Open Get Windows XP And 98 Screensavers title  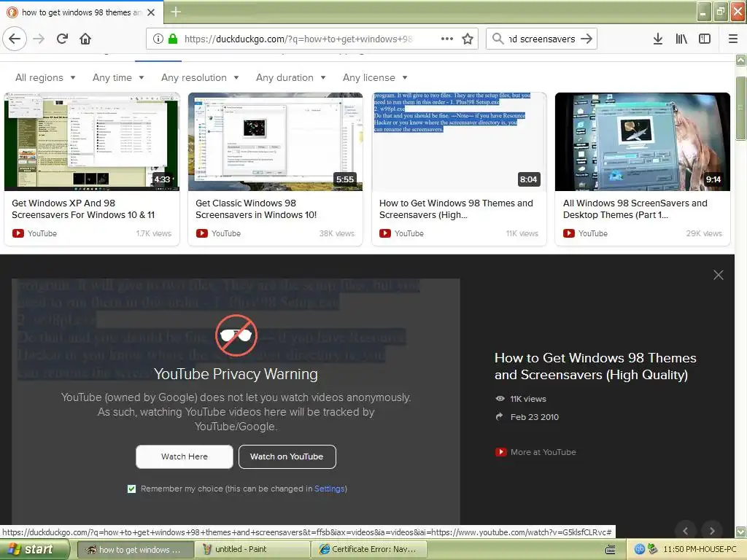click(x=83, y=209)
